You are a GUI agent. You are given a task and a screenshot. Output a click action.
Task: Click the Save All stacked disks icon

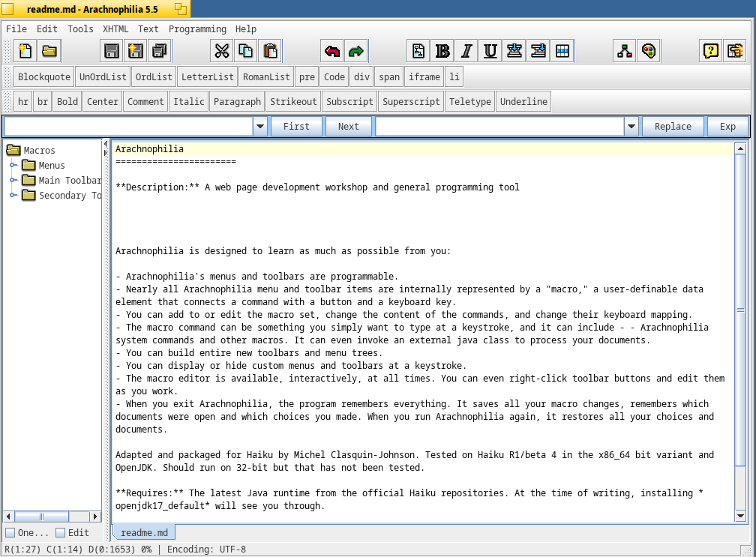(160, 51)
